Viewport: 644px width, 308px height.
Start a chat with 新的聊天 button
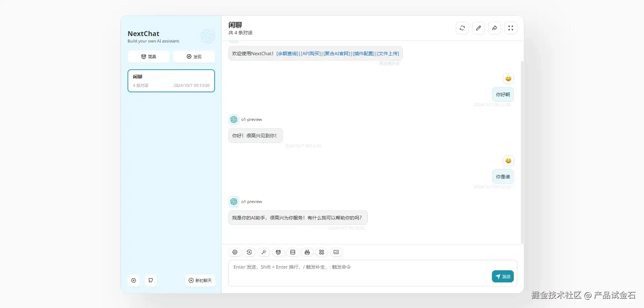pyautogui.click(x=200, y=280)
